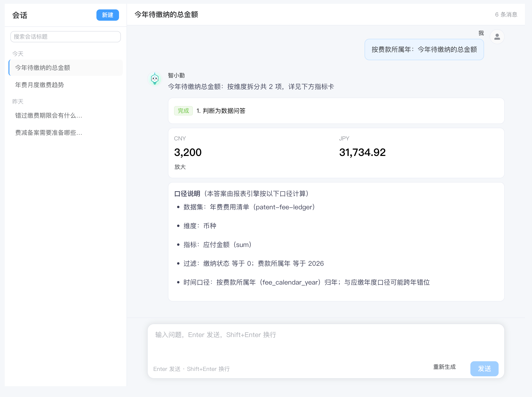Click the 时间口径 explanation line
The width and height of the screenshot is (532, 397).
point(306,282)
